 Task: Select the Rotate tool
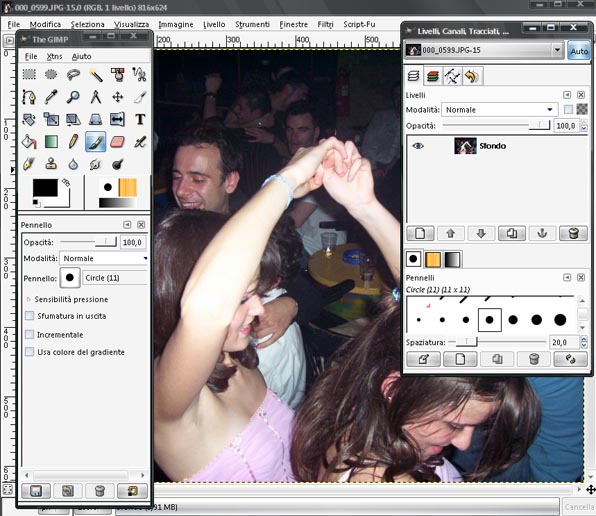[x=29, y=119]
